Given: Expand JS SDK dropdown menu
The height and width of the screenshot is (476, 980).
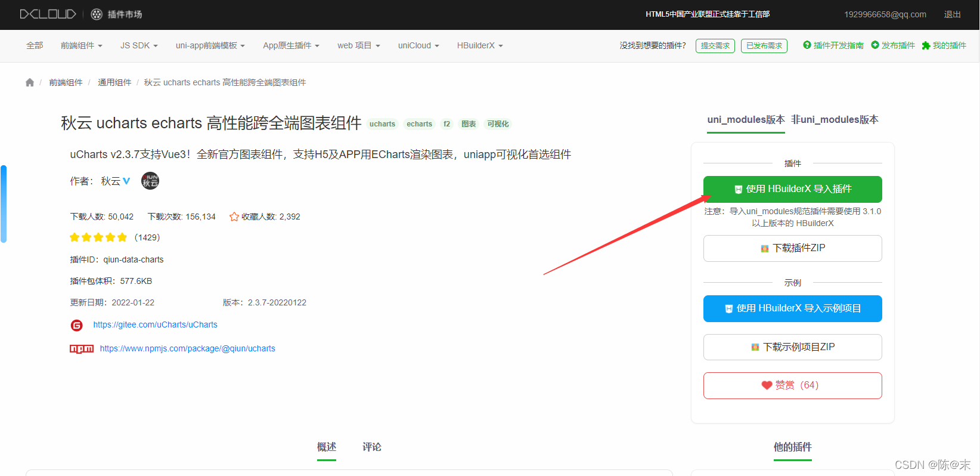Looking at the screenshot, I should [x=139, y=45].
